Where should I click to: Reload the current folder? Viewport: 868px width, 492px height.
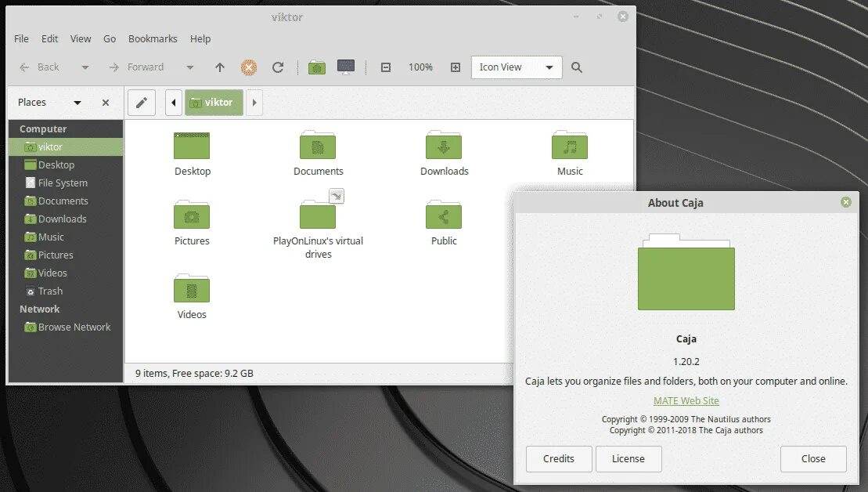(x=278, y=67)
